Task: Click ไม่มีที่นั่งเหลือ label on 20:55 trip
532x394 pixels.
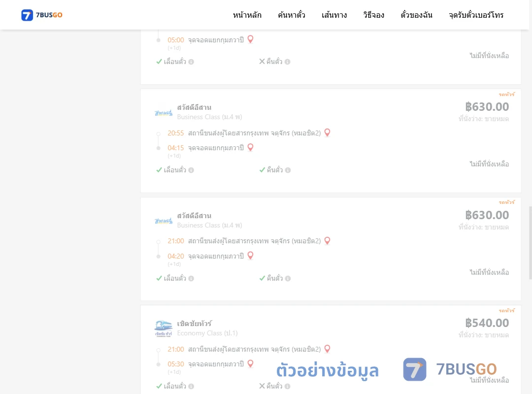Action: click(489, 164)
